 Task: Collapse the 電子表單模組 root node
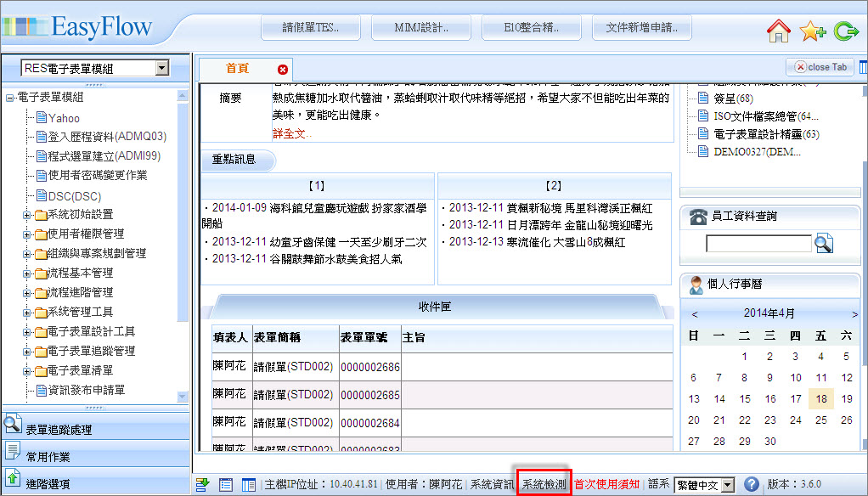(9, 98)
